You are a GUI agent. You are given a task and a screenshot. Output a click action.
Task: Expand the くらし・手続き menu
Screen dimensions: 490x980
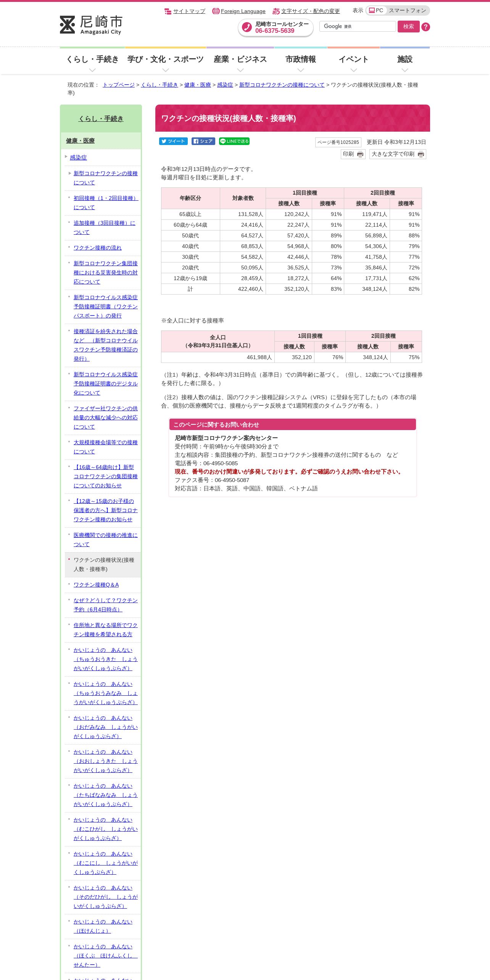coord(92,61)
